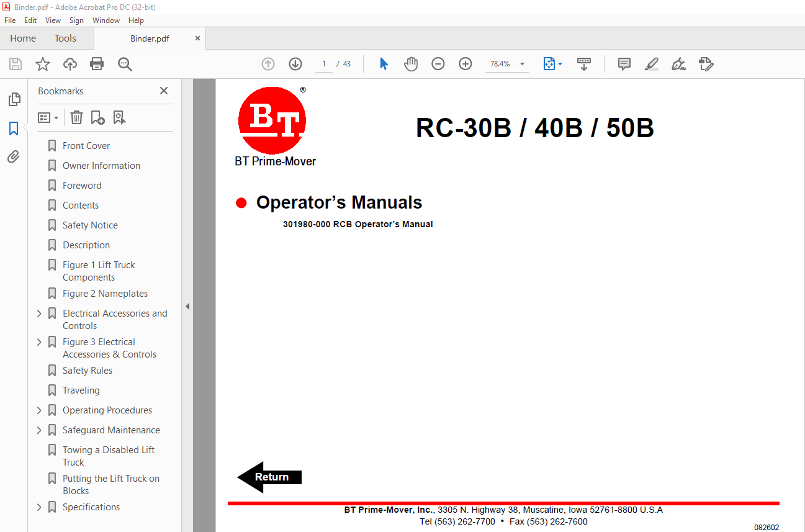The width and height of the screenshot is (805, 532).
Task: Go to next page arrow
Action: pos(295,64)
